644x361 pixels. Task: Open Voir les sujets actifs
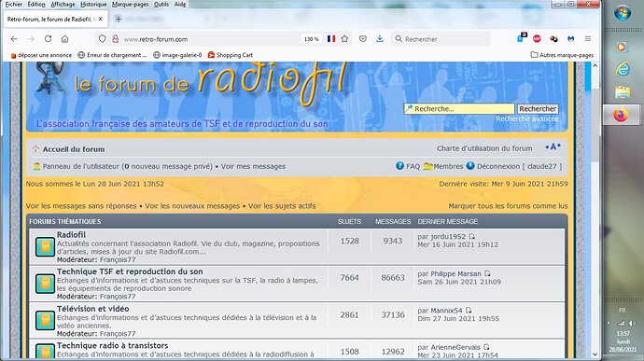click(x=282, y=206)
